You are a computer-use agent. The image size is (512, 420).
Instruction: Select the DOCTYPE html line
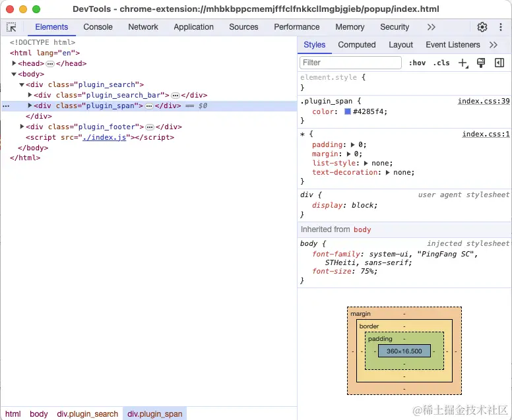click(42, 42)
